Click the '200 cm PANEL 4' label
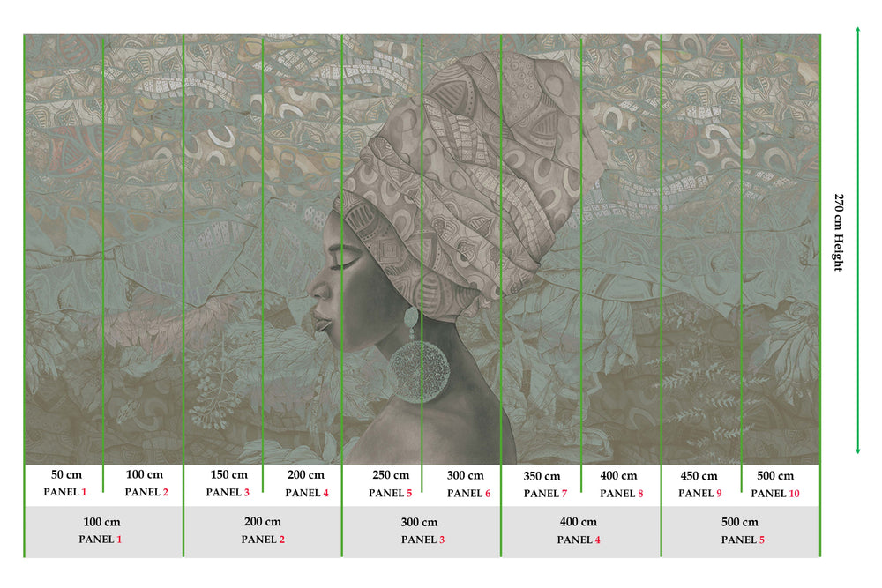Viewport: 882px width, 588px height. (307, 483)
